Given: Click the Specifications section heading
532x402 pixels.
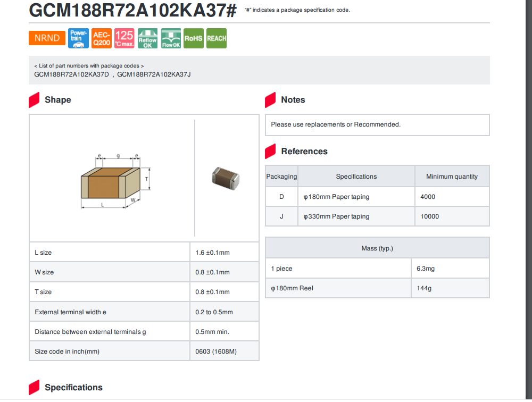Looking at the screenshot, I should coord(73,388).
